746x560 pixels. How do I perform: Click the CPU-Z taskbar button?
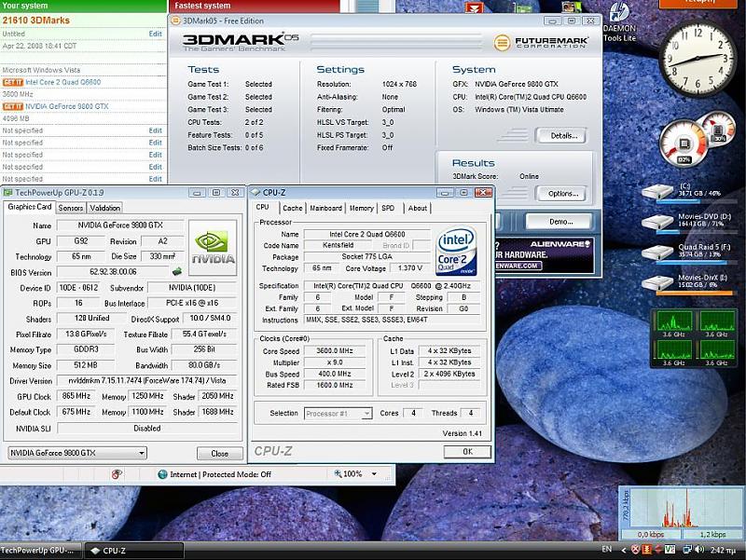134,551
